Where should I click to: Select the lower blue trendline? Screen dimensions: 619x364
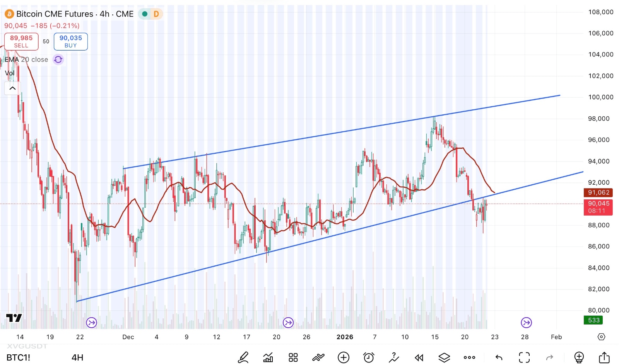pos(330,236)
